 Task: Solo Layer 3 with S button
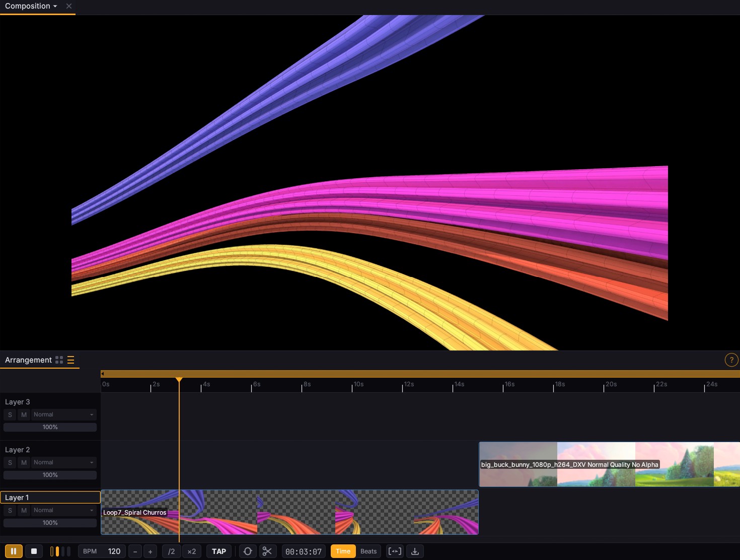[x=10, y=414]
